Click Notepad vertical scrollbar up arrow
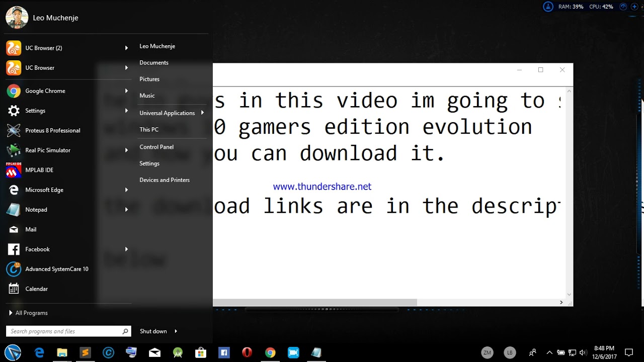This screenshot has height=362, width=644. pyautogui.click(x=570, y=91)
